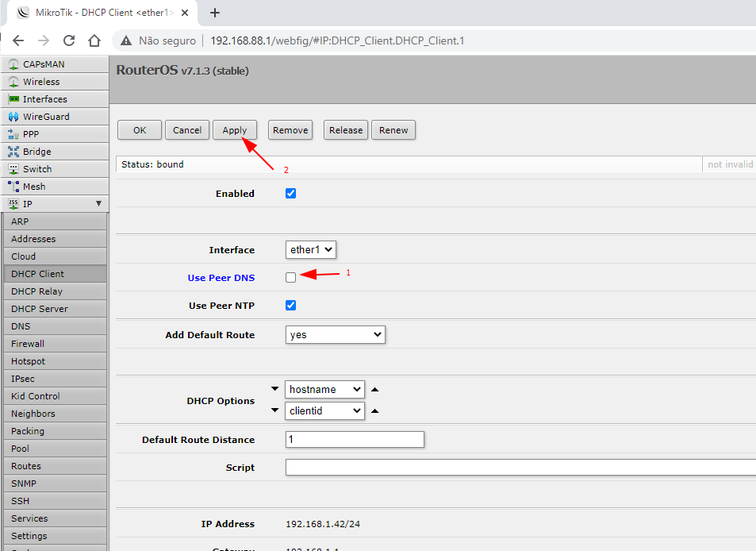
Task: Close the MikroTik DHCP Client tab
Action: pyautogui.click(x=185, y=13)
